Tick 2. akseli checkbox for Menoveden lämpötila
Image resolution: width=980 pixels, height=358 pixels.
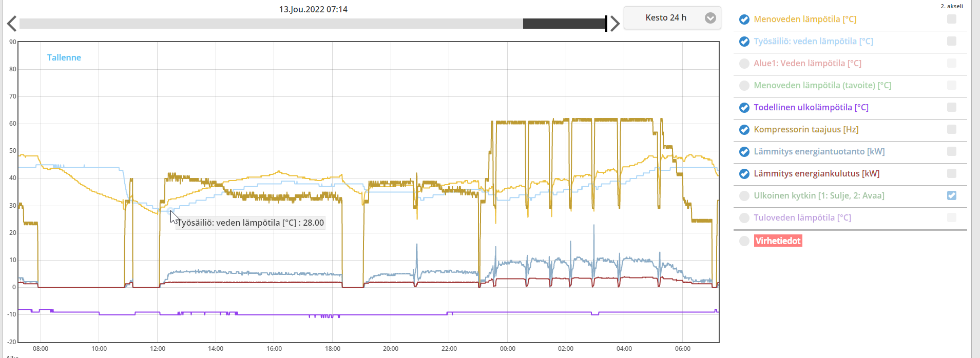point(951,19)
